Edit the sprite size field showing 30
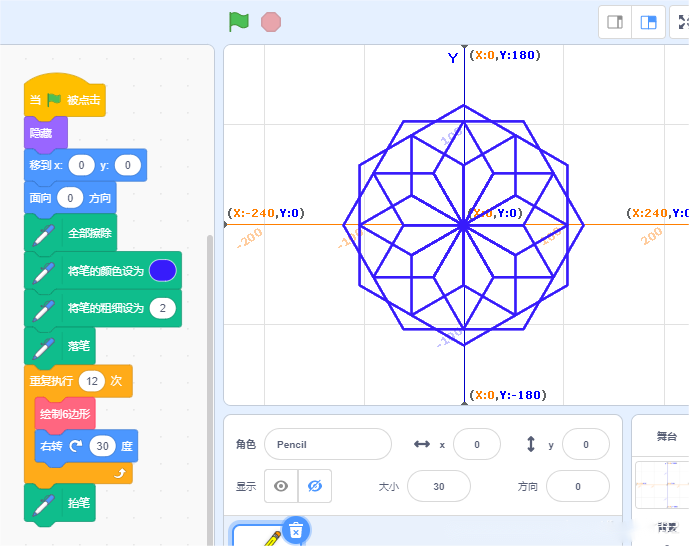This screenshot has height=546, width=689. (x=439, y=486)
